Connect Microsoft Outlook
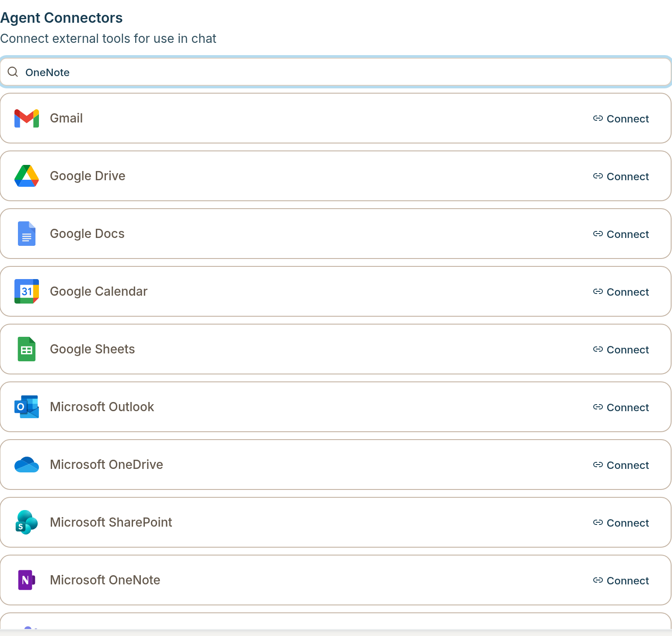 coord(621,407)
